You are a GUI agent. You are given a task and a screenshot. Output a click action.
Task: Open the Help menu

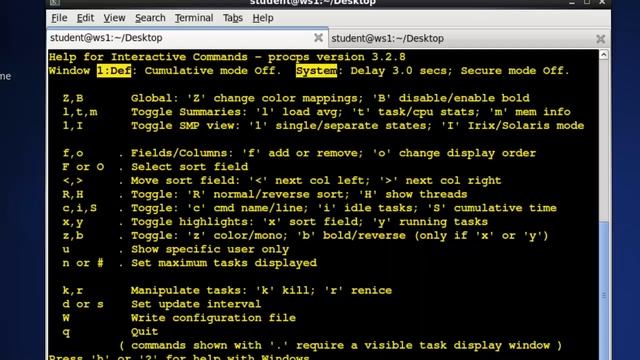pyautogui.click(x=262, y=18)
